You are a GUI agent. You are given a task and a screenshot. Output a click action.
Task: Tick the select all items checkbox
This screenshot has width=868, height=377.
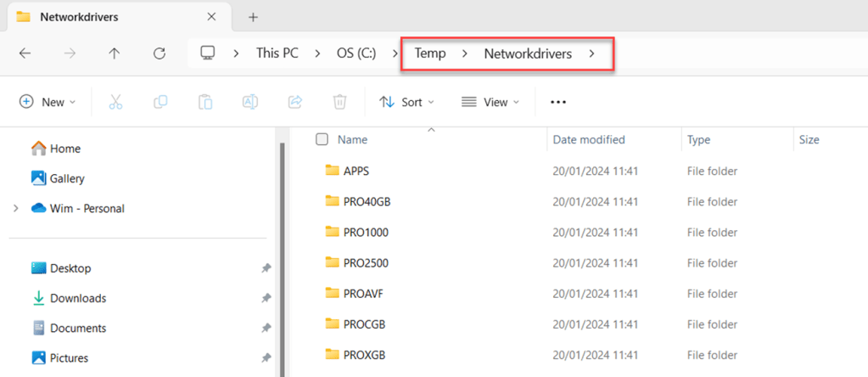point(322,139)
